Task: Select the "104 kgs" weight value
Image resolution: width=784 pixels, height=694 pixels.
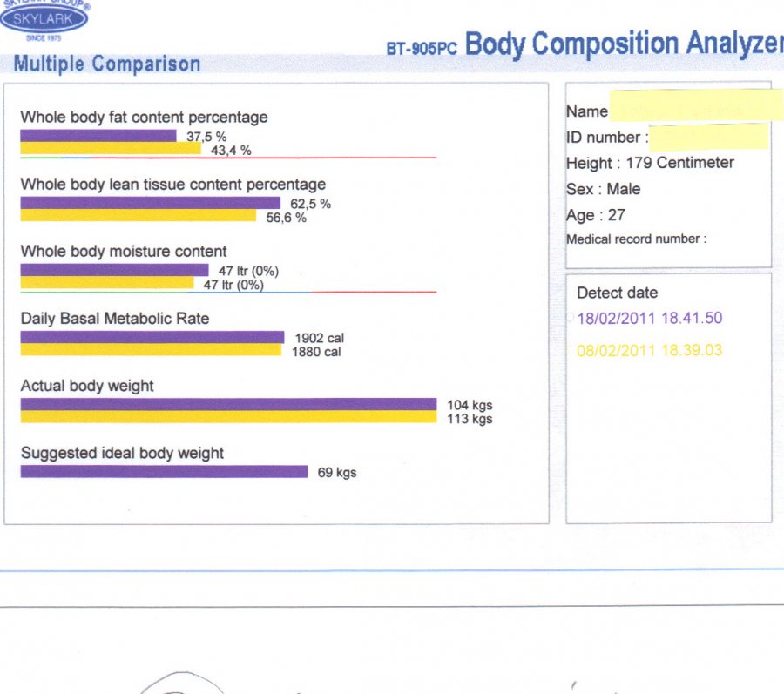Action: (x=470, y=405)
